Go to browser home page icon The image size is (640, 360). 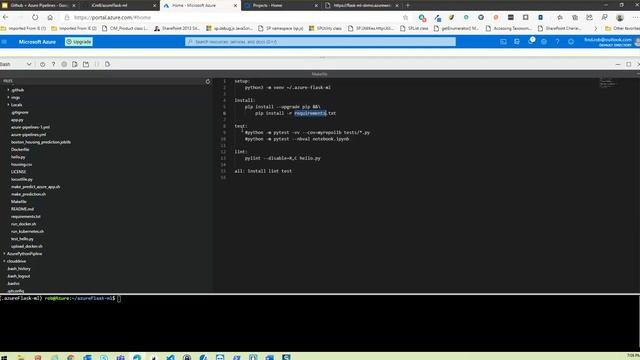coord(50,17)
